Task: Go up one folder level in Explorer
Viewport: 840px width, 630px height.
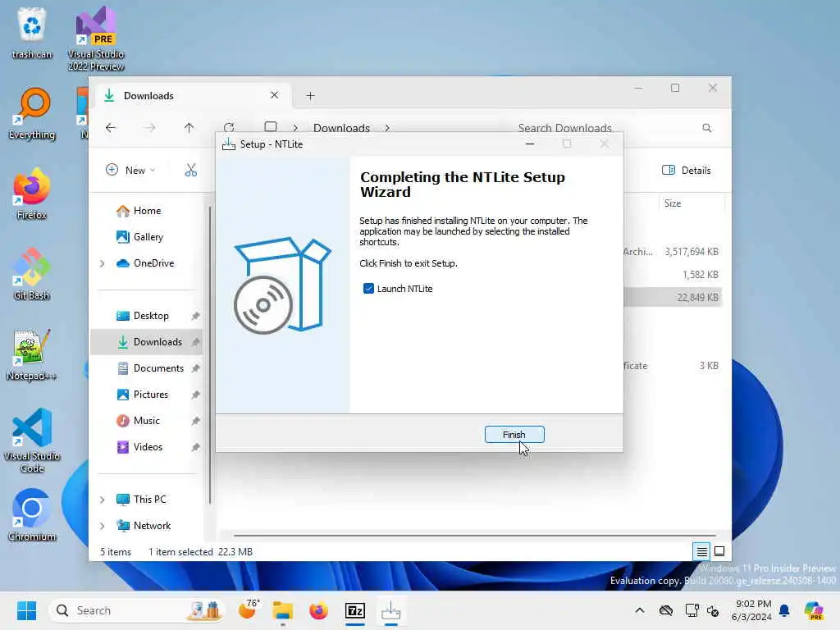Action: (x=189, y=127)
